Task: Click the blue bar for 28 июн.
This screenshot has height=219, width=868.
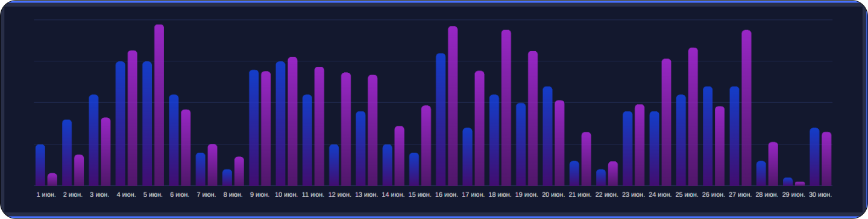Action: click(x=761, y=173)
